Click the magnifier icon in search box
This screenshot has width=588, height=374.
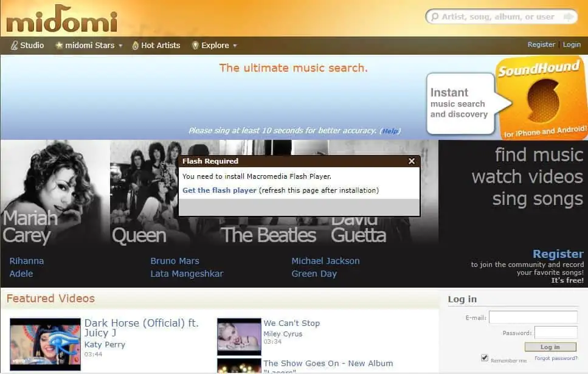[435, 16]
